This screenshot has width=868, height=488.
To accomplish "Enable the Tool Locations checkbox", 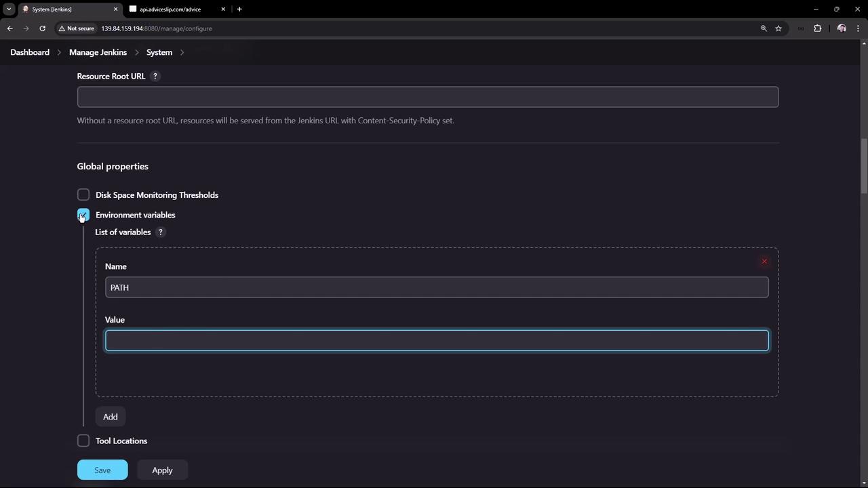I will pos(83,441).
